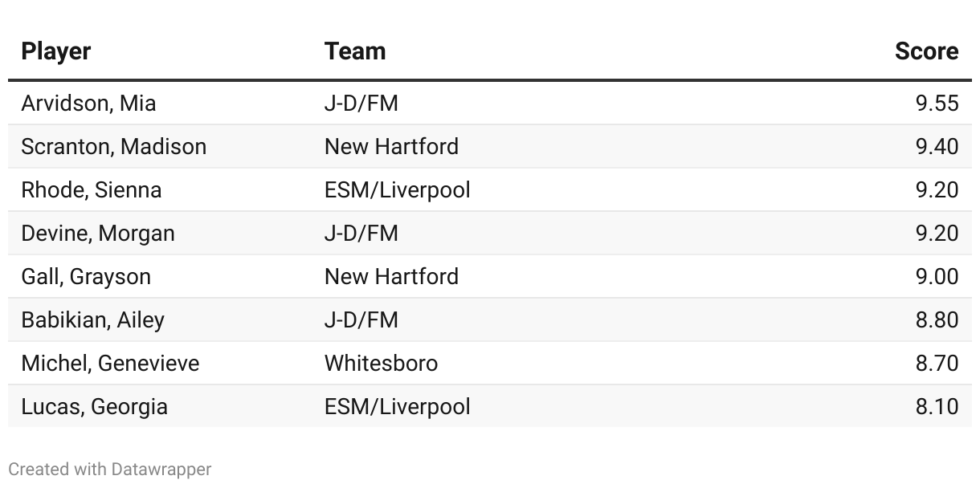The width and height of the screenshot is (980, 488).
Task: Select the Rhode, Sienna player cell
Action: click(92, 190)
